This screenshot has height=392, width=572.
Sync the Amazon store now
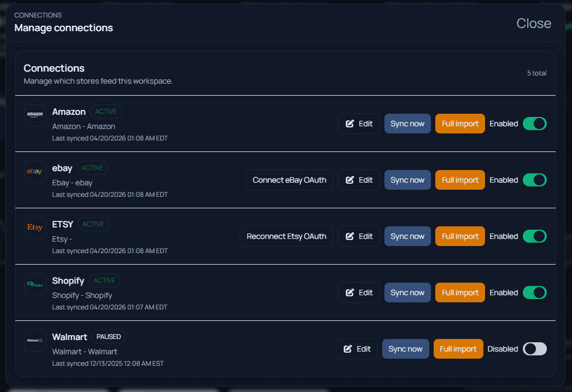click(407, 124)
